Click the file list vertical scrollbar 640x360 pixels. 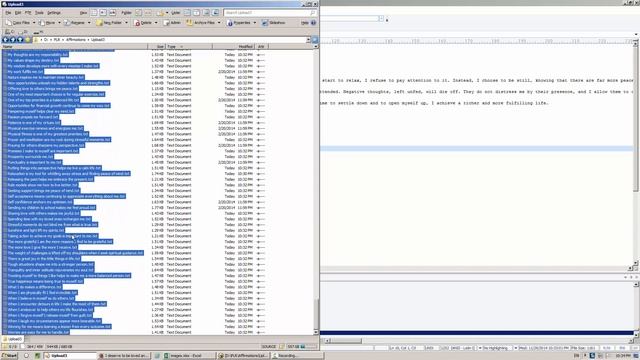(x=316, y=190)
